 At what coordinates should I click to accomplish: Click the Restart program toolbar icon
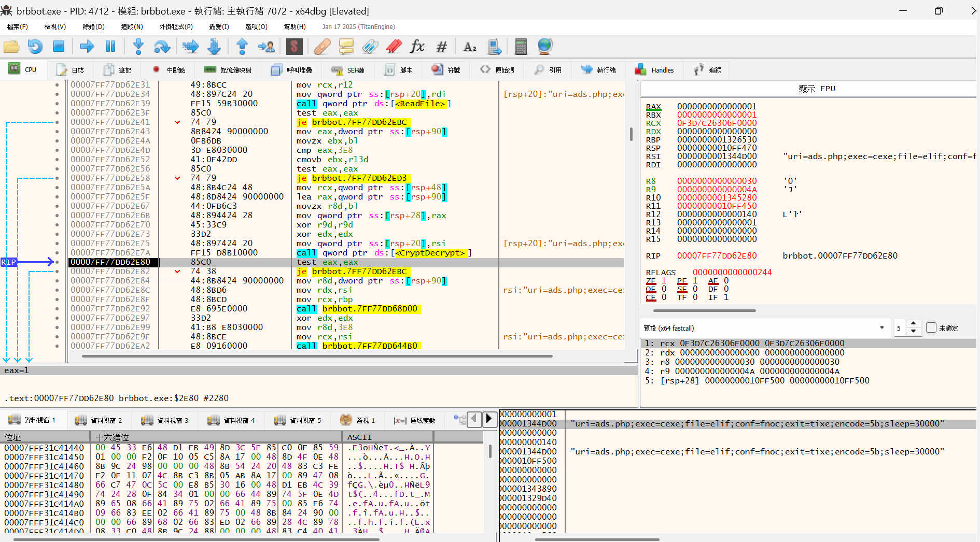click(35, 47)
